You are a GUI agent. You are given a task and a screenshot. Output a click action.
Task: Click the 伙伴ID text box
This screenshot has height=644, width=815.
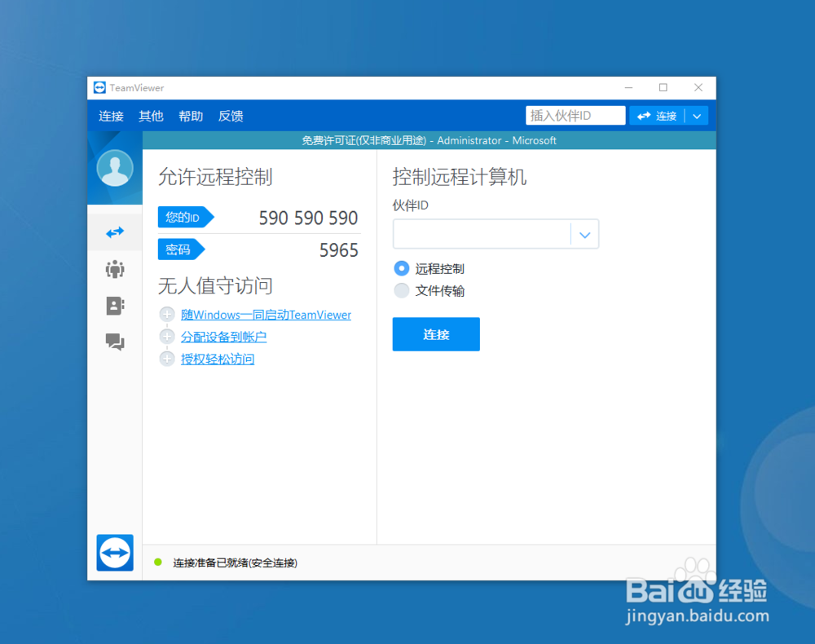click(x=482, y=235)
